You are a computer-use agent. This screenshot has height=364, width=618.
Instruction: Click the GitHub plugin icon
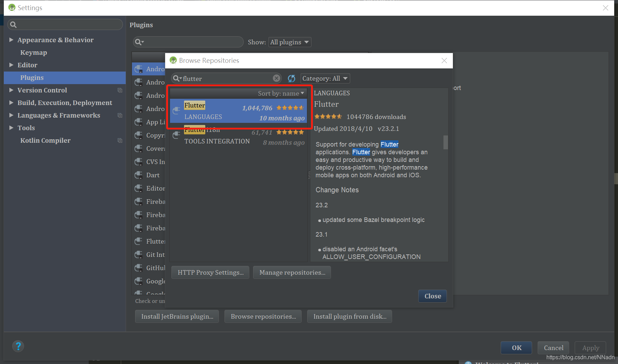(139, 268)
